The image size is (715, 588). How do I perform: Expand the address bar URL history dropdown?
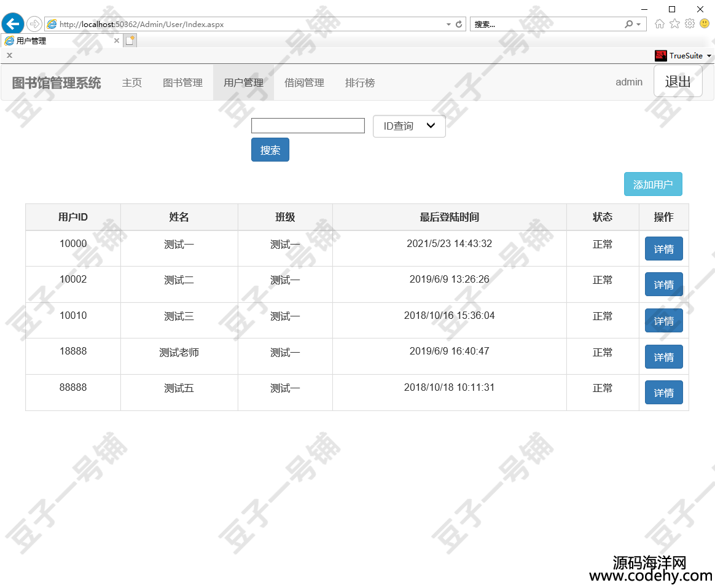click(x=448, y=25)
